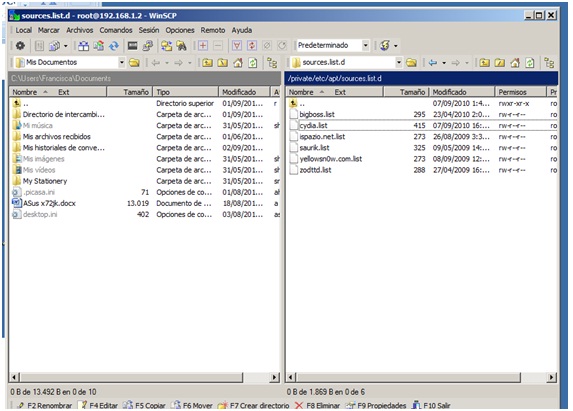Open the Remoto menu
573x411 pixels.
click(x=213, y=30)
